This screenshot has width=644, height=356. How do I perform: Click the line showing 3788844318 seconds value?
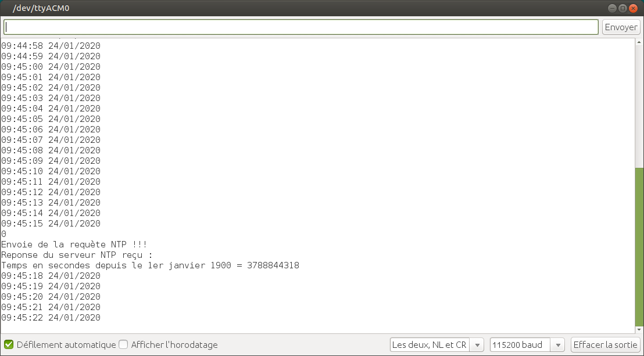[x=150, y=265]
